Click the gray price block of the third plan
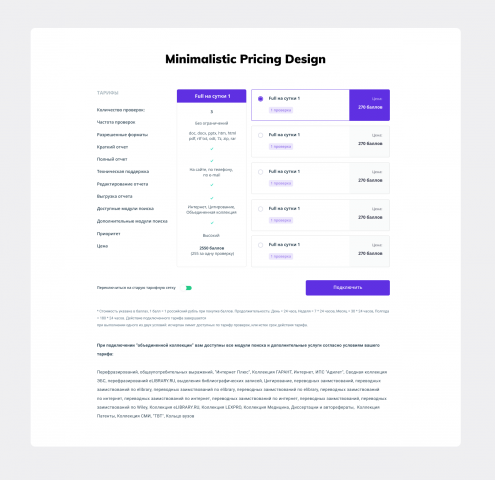495x480 pixels. coord(369,178)
